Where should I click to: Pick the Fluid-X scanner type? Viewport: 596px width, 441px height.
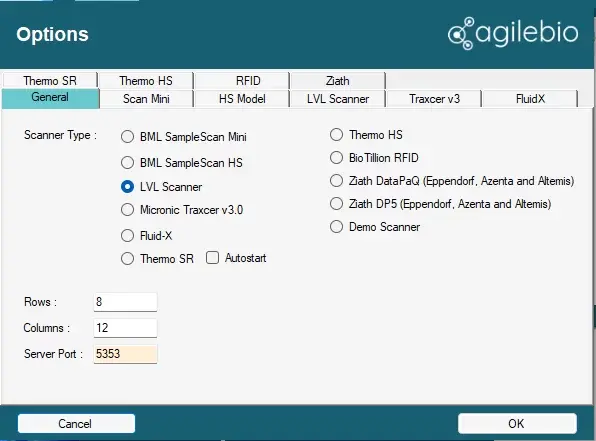coord(127,236)
